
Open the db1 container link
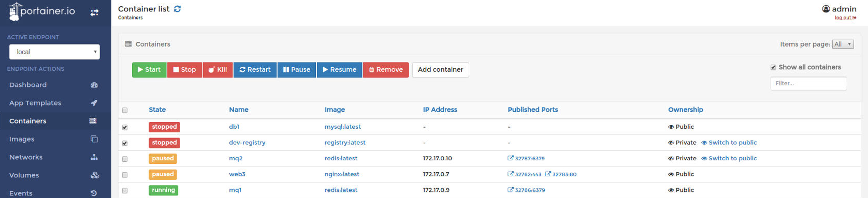(234, 127)
